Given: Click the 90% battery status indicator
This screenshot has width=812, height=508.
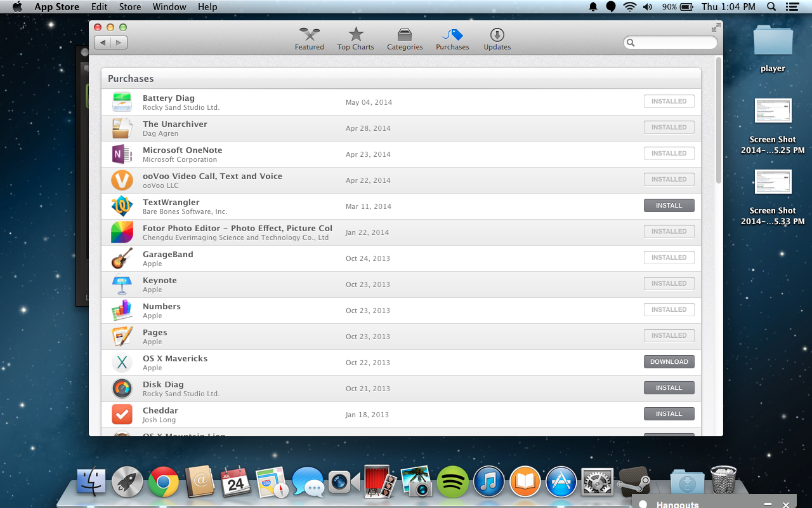Looking at the screenshot, I should point(678,7).
